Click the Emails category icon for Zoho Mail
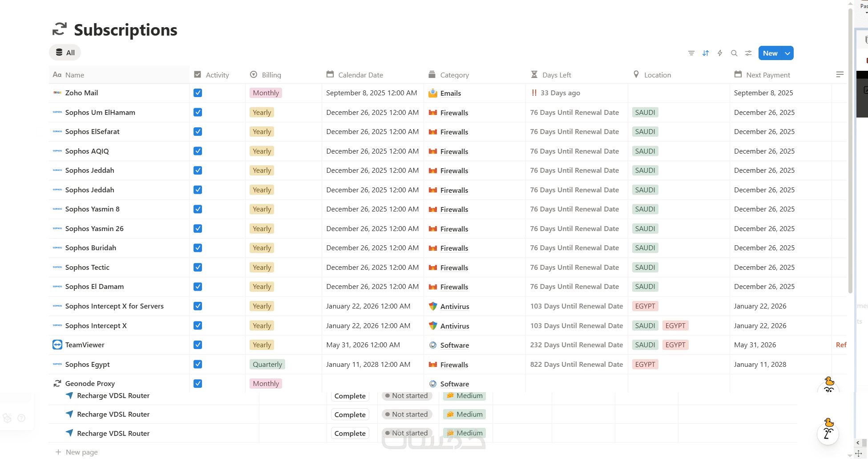This screenshot has width=868, height=459. pos(433,93)
